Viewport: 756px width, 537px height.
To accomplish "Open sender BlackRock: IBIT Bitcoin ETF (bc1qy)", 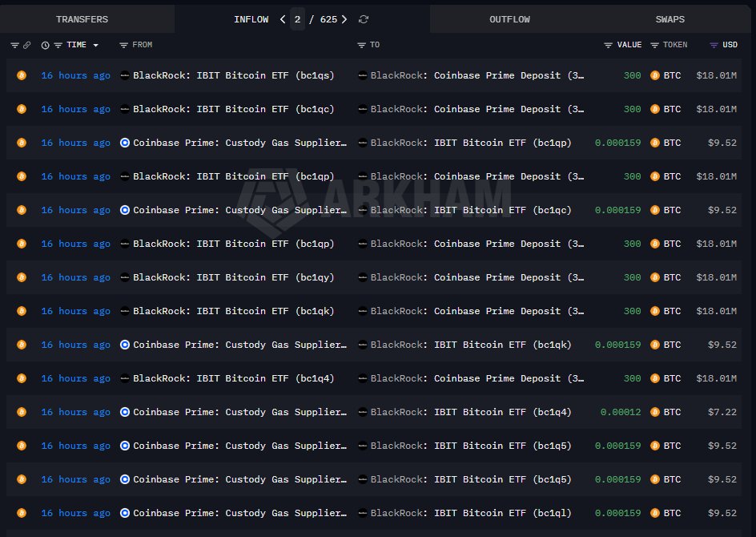I will point(234,277).
